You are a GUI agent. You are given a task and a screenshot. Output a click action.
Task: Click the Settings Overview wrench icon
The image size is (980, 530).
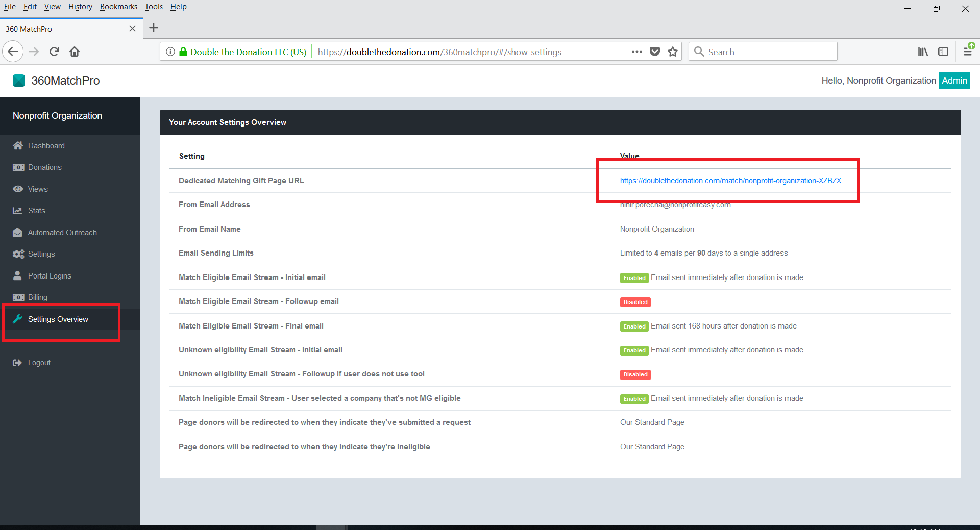[x=17, y=319]
